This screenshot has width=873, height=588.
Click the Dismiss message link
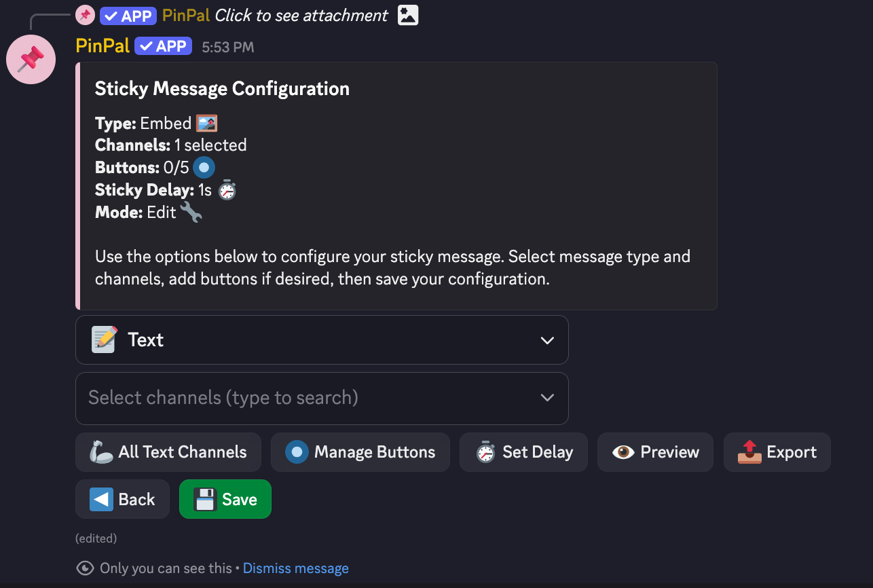pos(295,568)
